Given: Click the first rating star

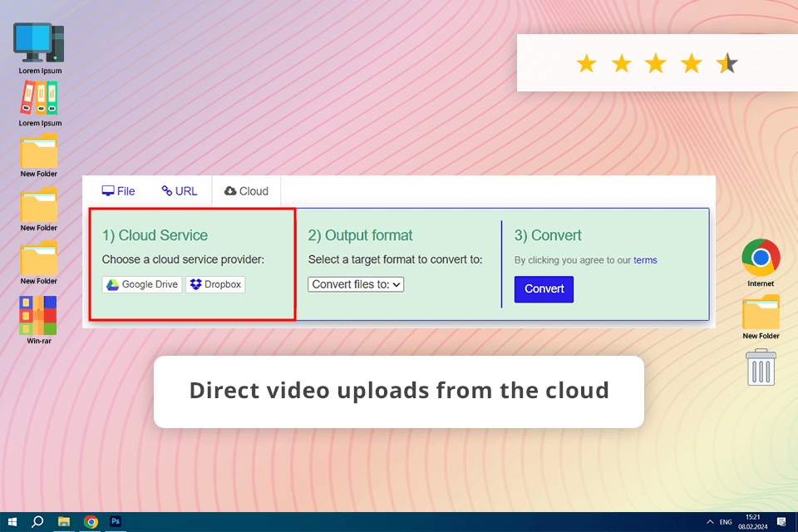Looking at the screenshot, I should coord(586,64).
